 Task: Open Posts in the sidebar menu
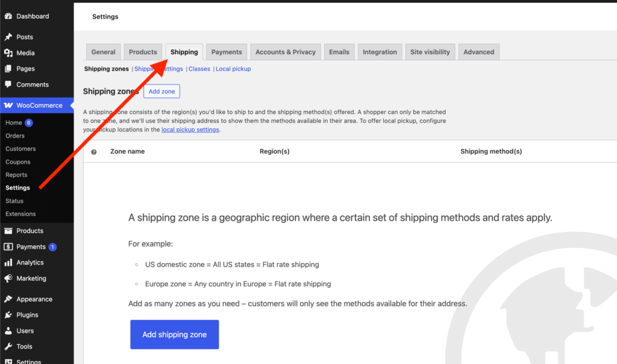[x=24, y=37]
